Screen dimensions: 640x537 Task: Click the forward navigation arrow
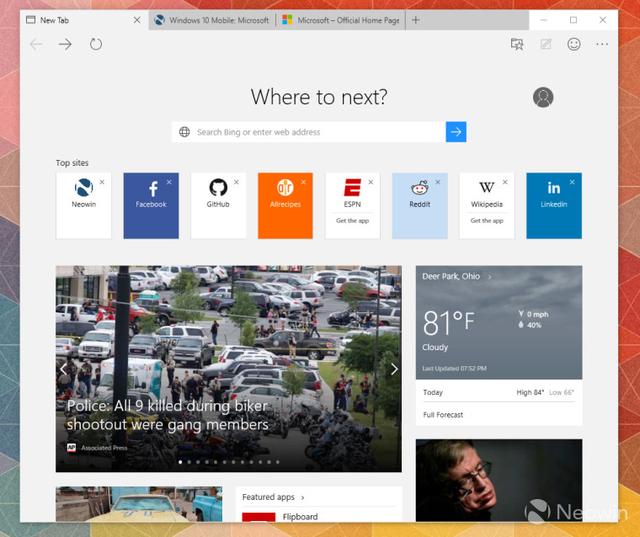(65, 44)
